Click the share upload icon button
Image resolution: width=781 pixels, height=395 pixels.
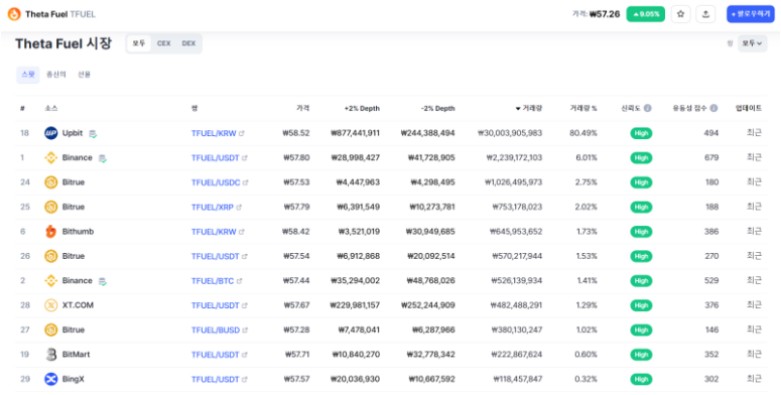pos(705,14)
